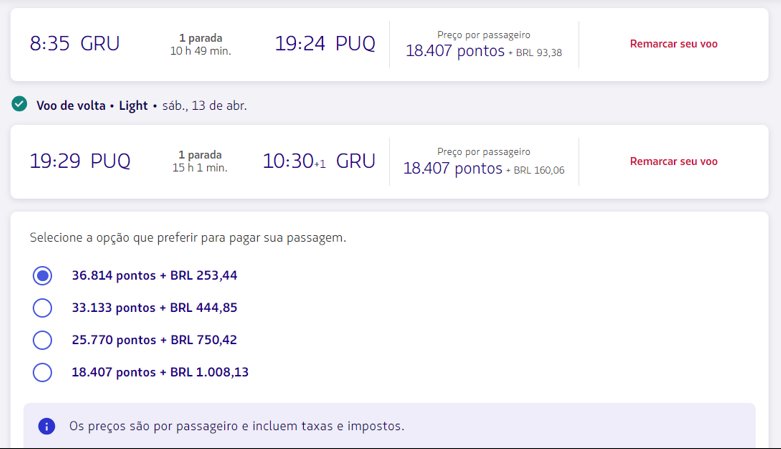Click the 33.133 pontos + BRL 444,85 label text
The height and width of the screenshot is (449, 781).
(x=154, y=307)
